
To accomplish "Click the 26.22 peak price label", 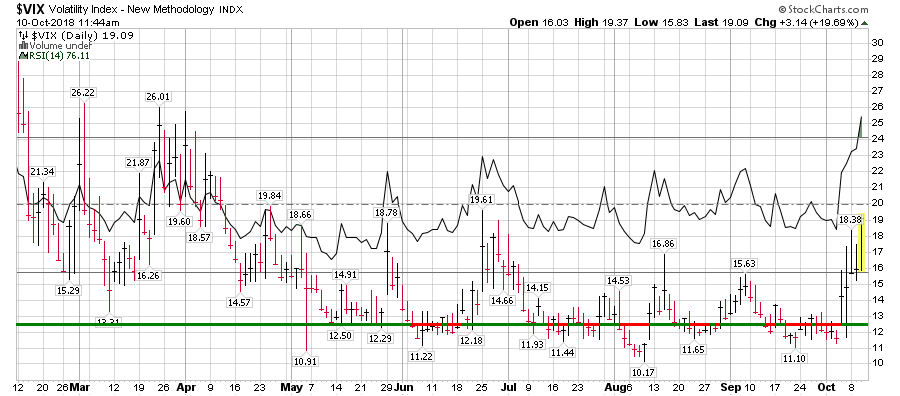I will [x=83, y=92].
